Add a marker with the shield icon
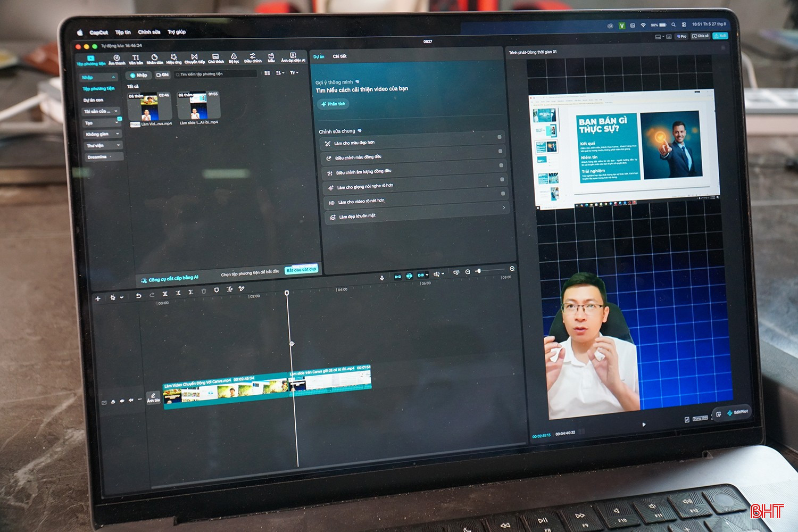This screenshot has width=798, height=532. click(216, 290)
